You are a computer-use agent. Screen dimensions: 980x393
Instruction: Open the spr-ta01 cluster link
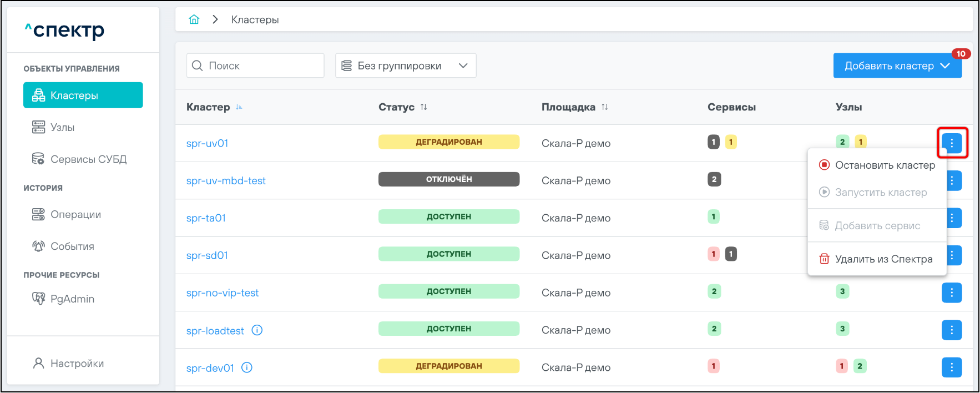pyautogui.click(x=206, y=218)
